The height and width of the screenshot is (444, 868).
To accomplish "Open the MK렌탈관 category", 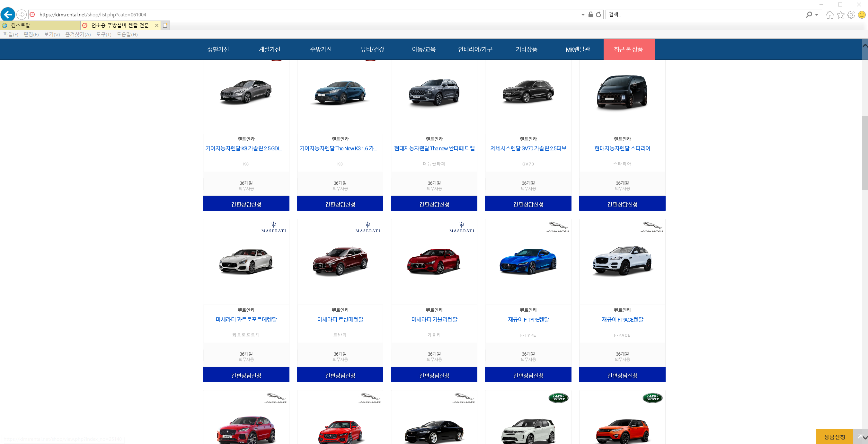I will 578,49.
